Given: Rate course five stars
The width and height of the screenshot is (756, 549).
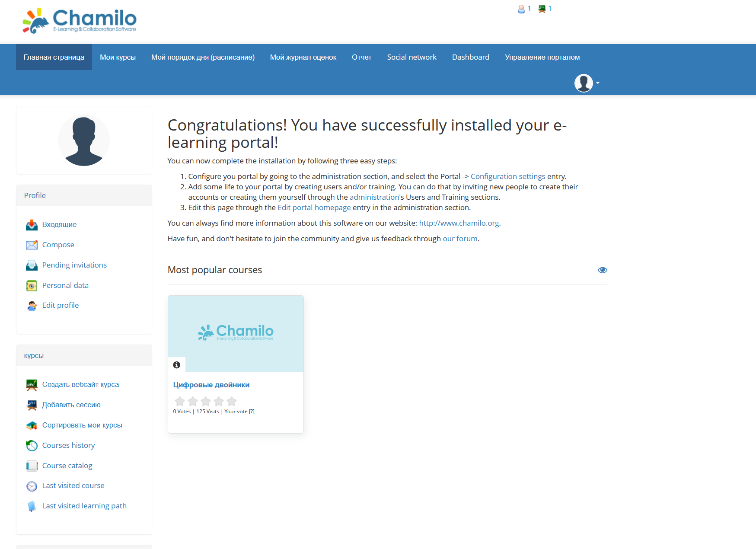Looking at the screenshot, I should 232,401.
